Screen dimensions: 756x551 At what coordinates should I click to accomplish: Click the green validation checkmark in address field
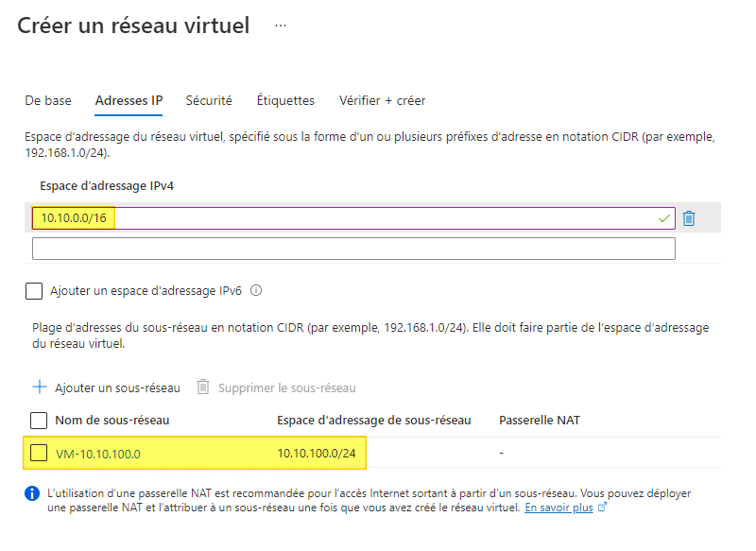(x=664, y=218)
